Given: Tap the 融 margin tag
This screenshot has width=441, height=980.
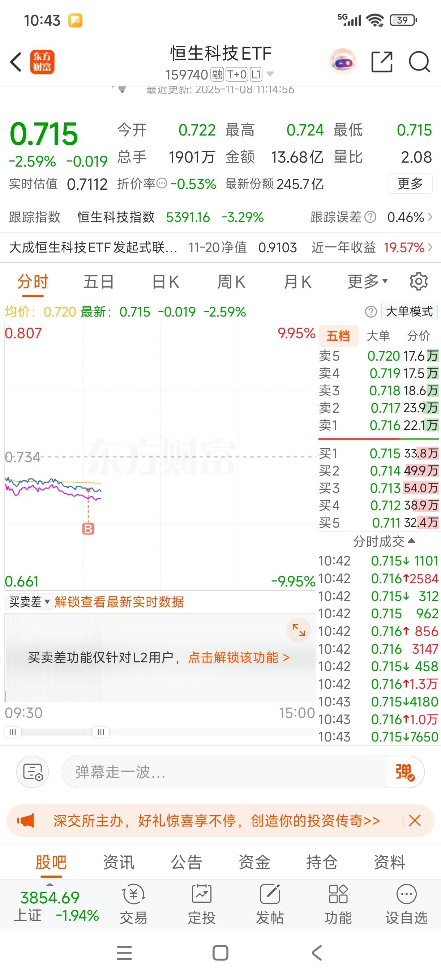Looking at the screenshot, I should coord(217,74).
